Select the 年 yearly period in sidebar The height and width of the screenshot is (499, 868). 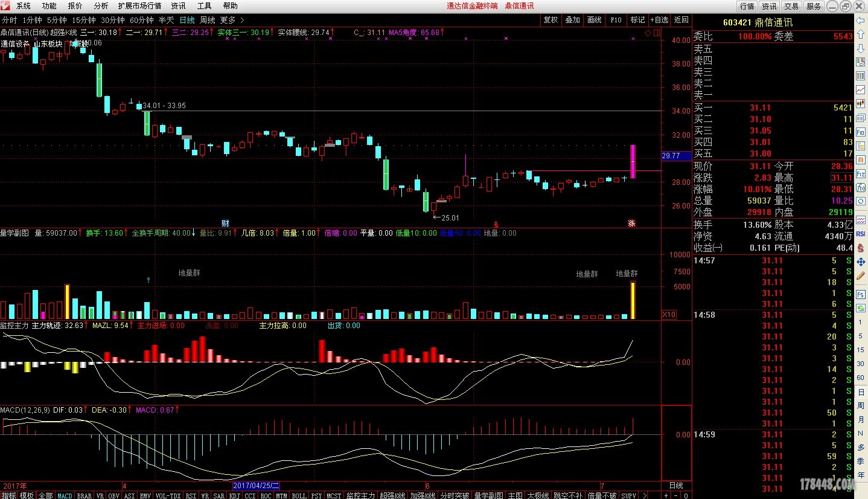click(x=861, y=475)
